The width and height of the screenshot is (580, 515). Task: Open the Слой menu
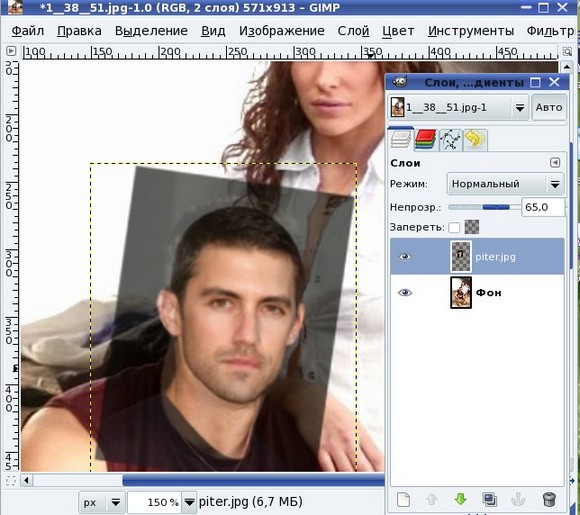point(353,31)
